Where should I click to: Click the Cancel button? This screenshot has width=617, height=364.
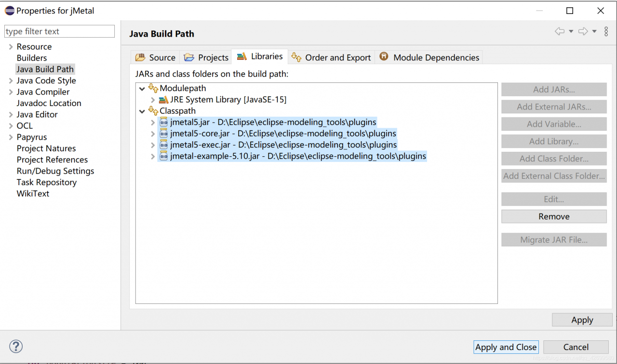coord(576,347)
